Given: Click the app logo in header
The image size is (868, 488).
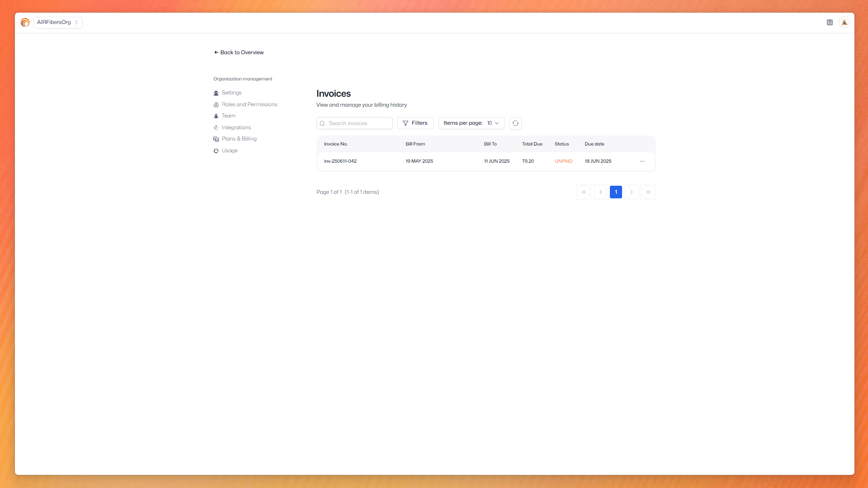Looking at the screenshot, I should click(25, 23).
